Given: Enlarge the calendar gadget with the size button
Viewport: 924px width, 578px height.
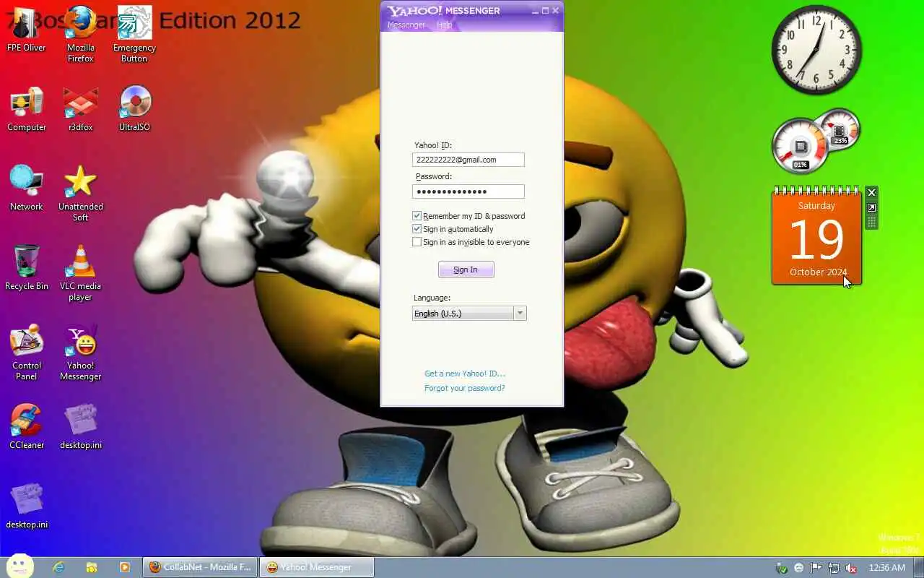Looking at the screenshot, I should [x=871, y=208].
